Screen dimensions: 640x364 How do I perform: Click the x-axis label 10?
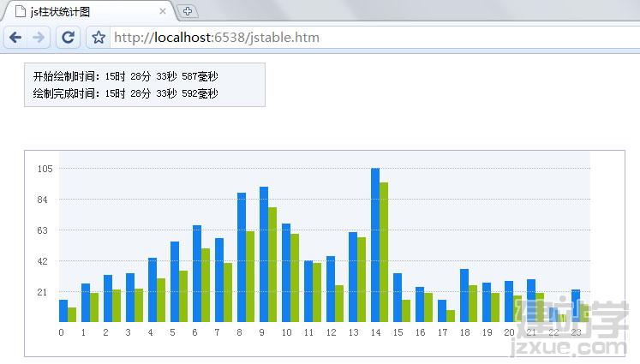286,332
